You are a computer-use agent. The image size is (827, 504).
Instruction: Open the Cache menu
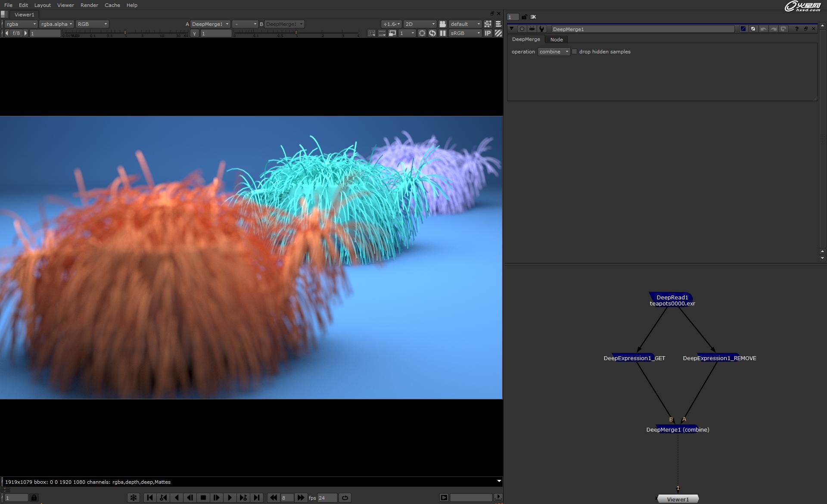[112, 5]
